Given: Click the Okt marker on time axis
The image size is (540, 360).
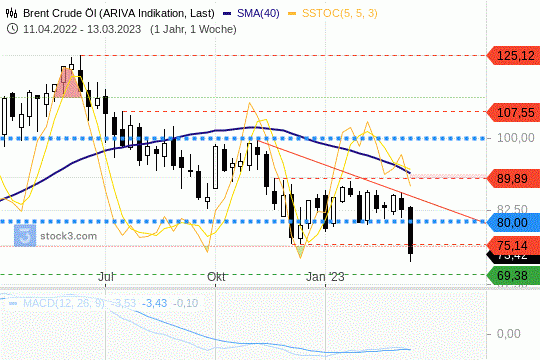Looking at the screenshot, I should click(216, 277).
